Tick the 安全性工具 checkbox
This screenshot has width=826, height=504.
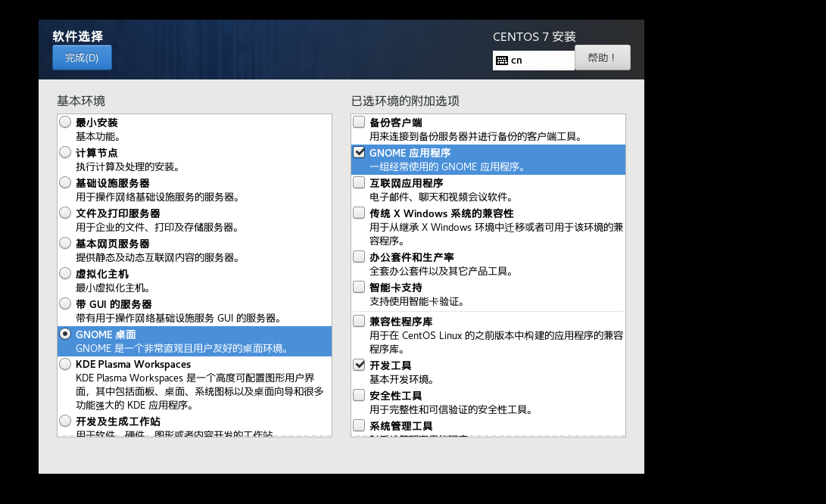pos(359,395)
